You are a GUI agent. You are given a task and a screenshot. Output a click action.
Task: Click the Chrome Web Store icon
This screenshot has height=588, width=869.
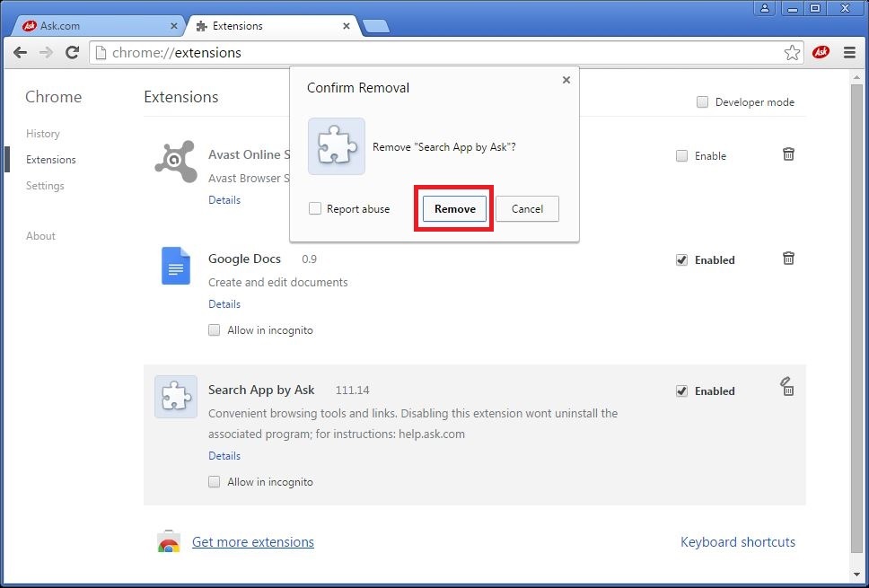click(169, 541)
